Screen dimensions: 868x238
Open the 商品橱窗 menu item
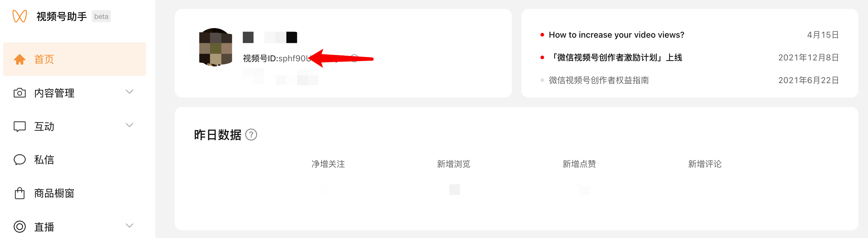point(75,193)
